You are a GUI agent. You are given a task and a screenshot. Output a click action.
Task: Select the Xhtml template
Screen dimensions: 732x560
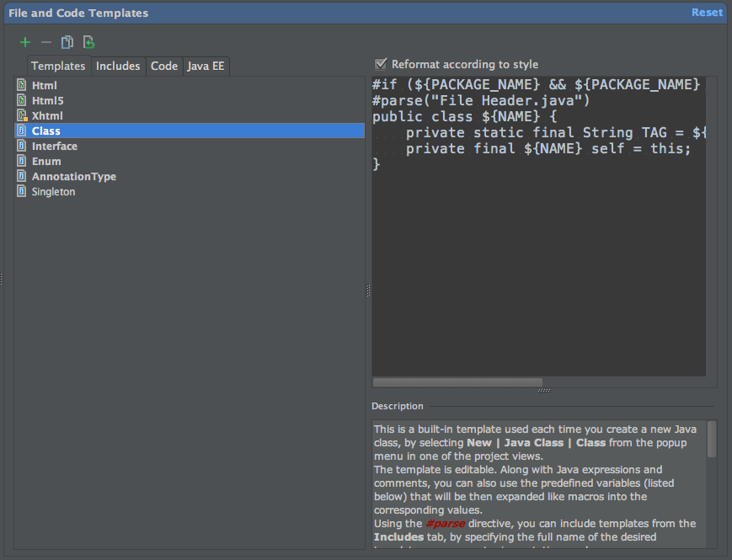coord(190,115)
